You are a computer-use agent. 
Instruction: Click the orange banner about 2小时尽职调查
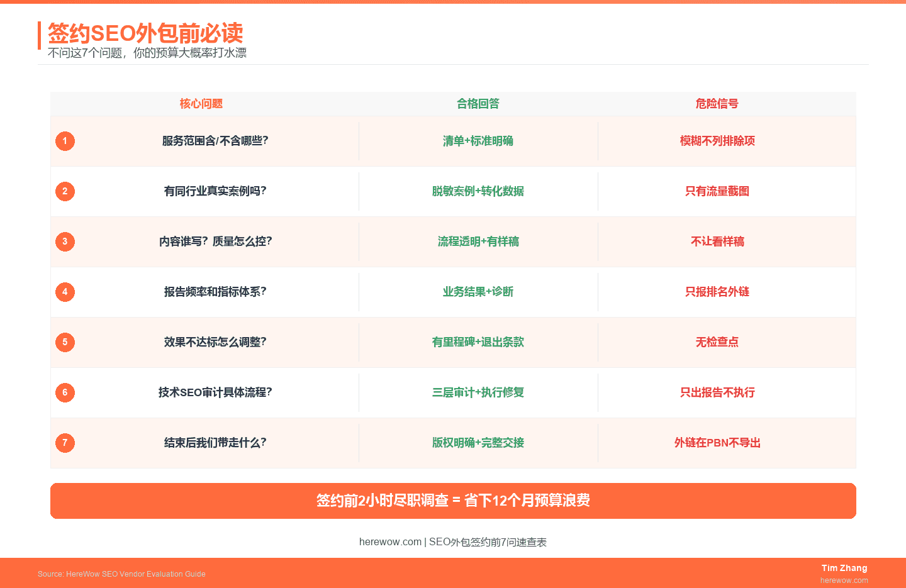point(453,501)
